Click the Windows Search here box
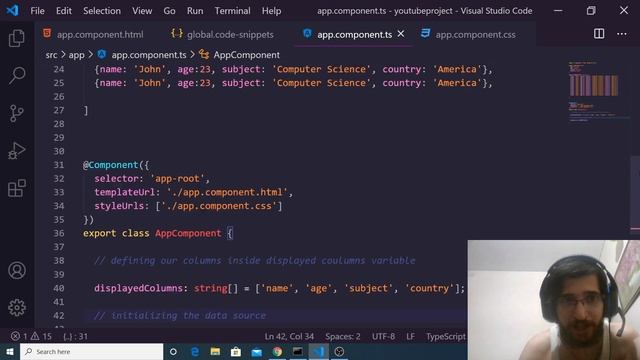The width and height of the screenshot is (640, 360). coord(91,351)
